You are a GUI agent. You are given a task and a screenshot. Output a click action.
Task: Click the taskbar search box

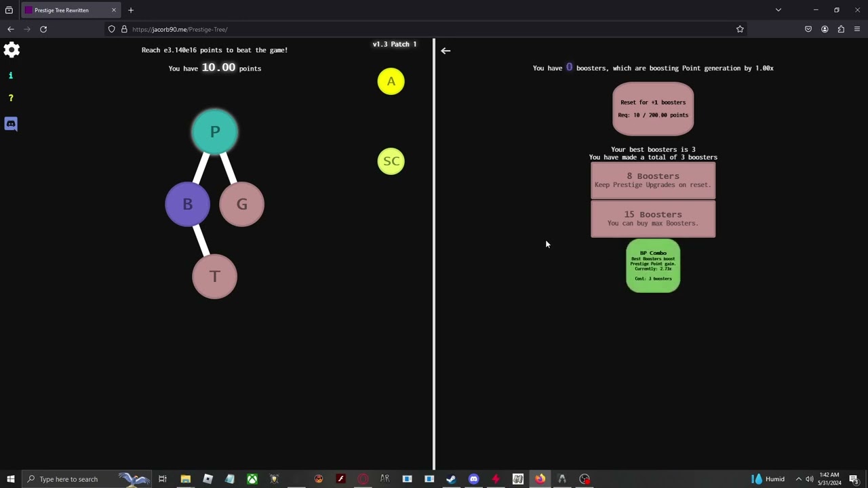(87, 479)
